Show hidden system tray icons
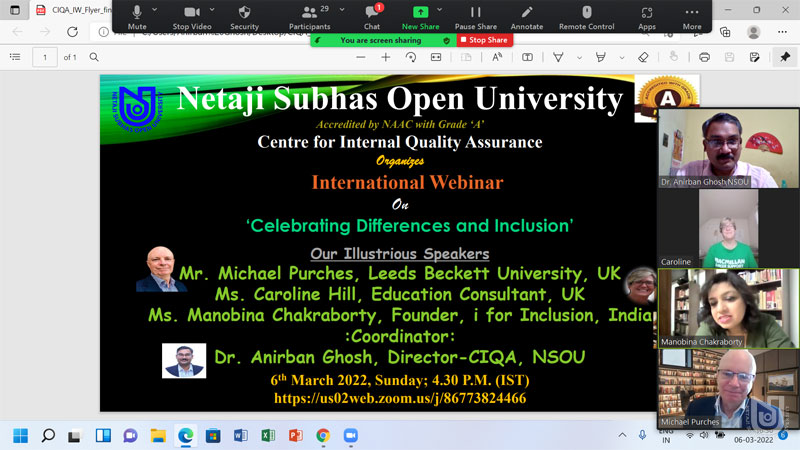The width and height of the screenshot is (800, 450). (622, 435)
